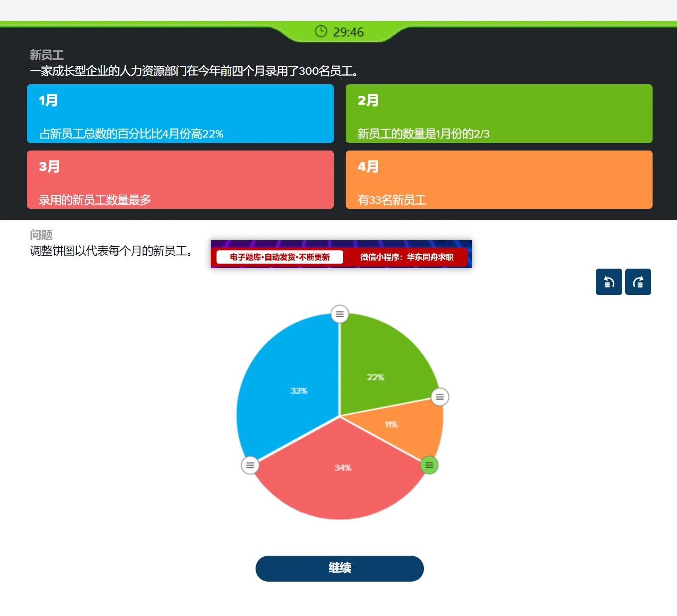
Task: Click the 问题 heading
Action: pos(41,235)
